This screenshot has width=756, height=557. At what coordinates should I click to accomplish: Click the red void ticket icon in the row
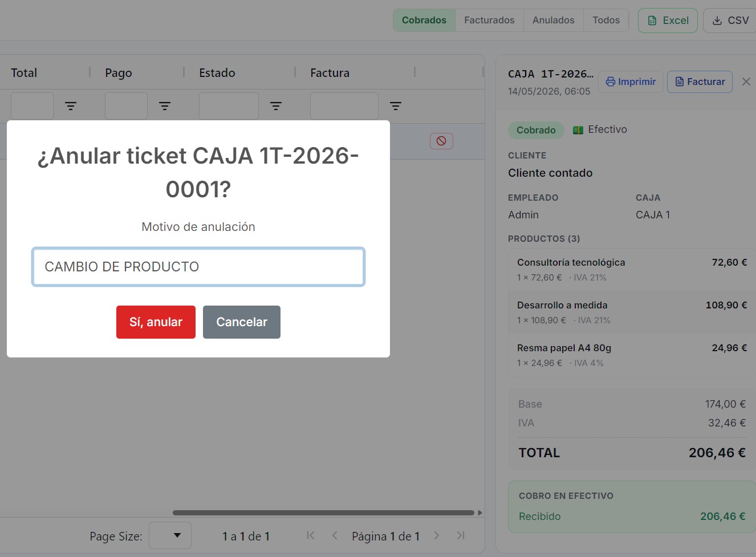click(x=441, y=141)
